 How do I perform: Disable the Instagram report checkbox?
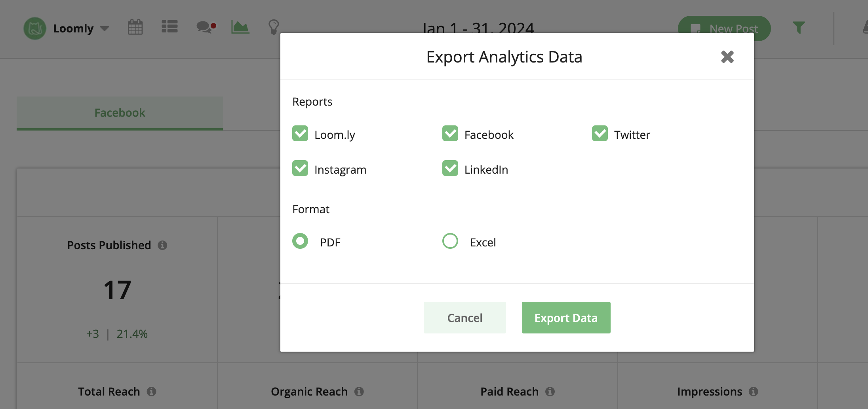tap(300, 169)
